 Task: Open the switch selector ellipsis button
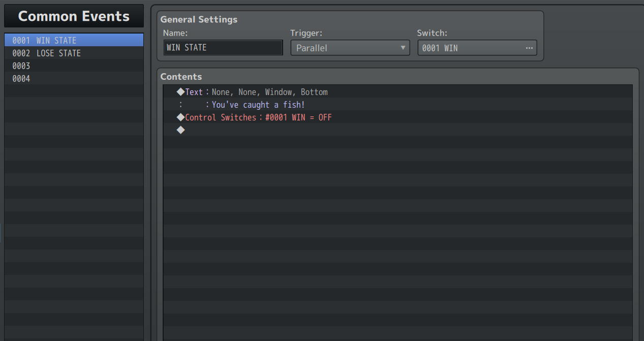click(529, 48)
